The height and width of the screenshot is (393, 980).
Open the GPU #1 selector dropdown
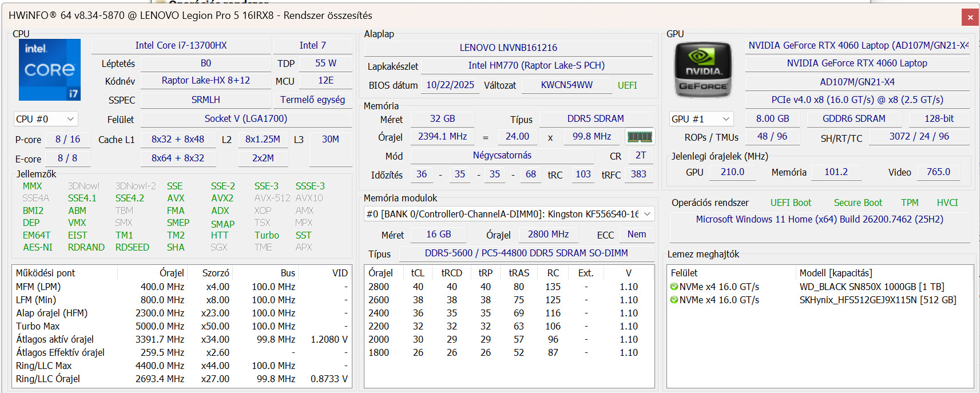pos(701,119)
